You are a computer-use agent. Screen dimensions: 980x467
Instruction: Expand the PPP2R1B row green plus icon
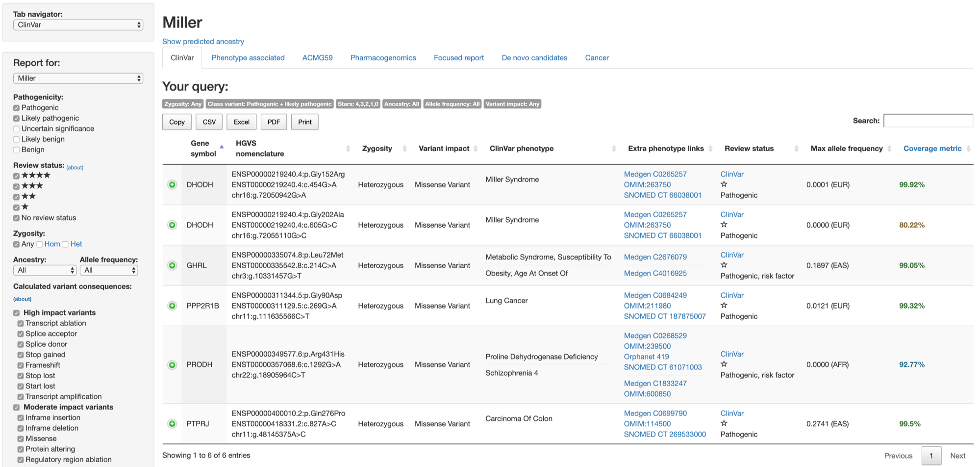tap(172, 306)
